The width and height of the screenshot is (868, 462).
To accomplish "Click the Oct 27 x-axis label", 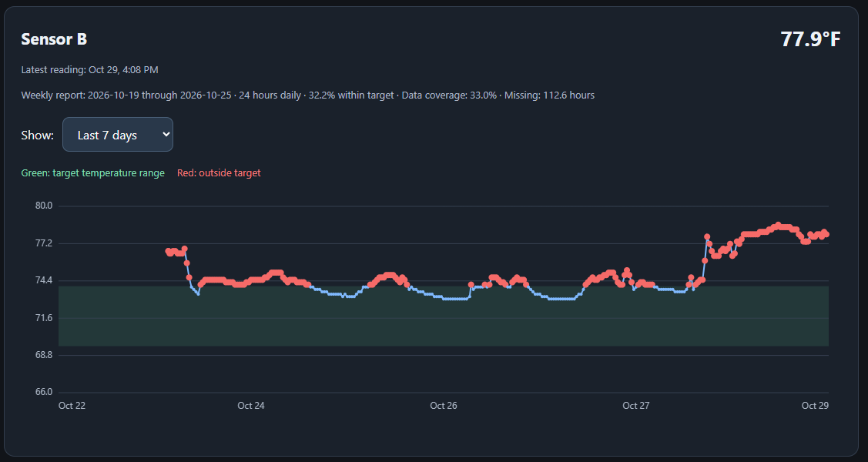I will point(636,406).
